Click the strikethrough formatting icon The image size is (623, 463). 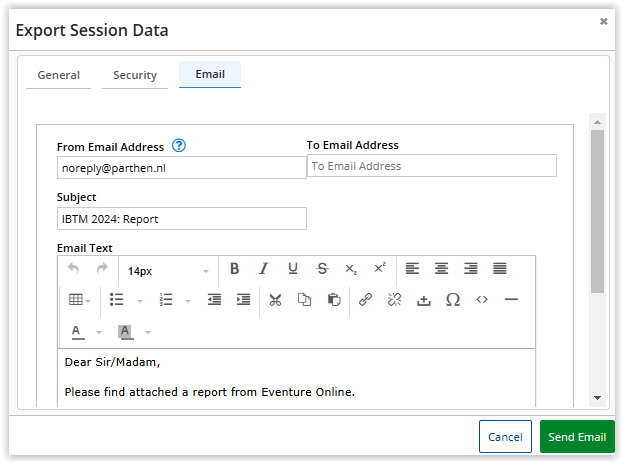click(x=322, y=269)
